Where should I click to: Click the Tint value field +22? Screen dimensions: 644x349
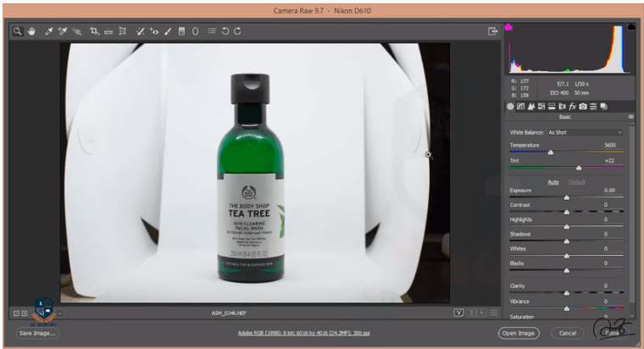609,161
